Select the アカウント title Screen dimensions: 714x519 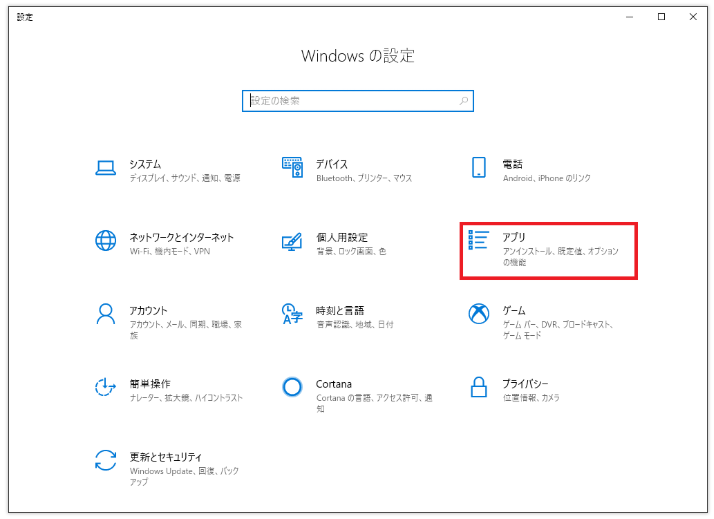coord(148,310)
